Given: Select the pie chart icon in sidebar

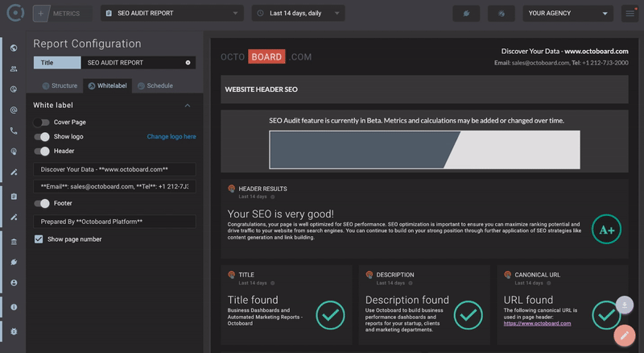Looking at the screenshot, I should coord(14,89).
